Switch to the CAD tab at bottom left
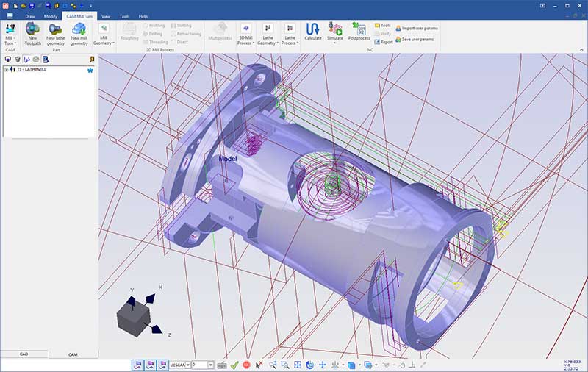 [x=24, y=354]
